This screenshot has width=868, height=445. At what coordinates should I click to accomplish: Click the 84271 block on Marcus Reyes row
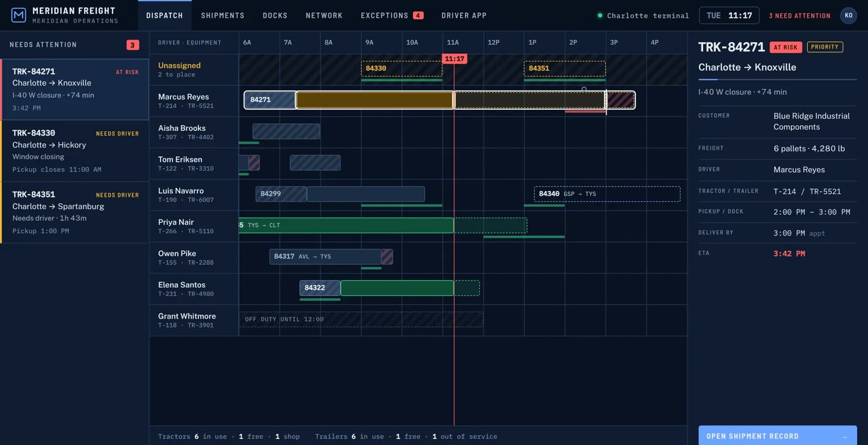pyautogui.click(x=270, y=100)
